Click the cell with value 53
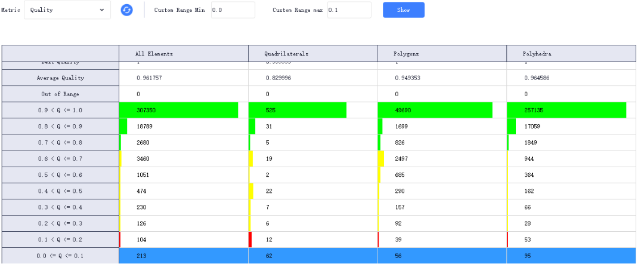Viewport: 644px width, 264px height. point(571,240)
